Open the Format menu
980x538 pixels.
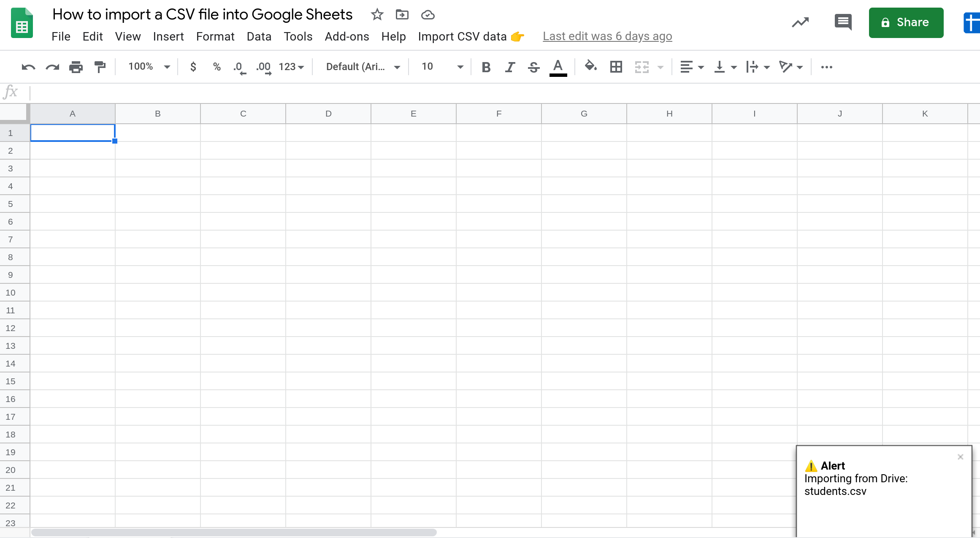tap(215, 36)
